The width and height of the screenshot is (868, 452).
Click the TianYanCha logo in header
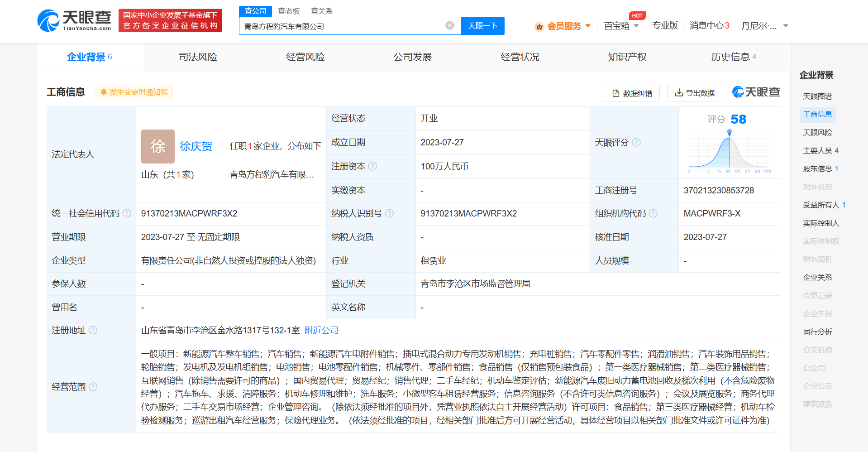pos(75,21)
